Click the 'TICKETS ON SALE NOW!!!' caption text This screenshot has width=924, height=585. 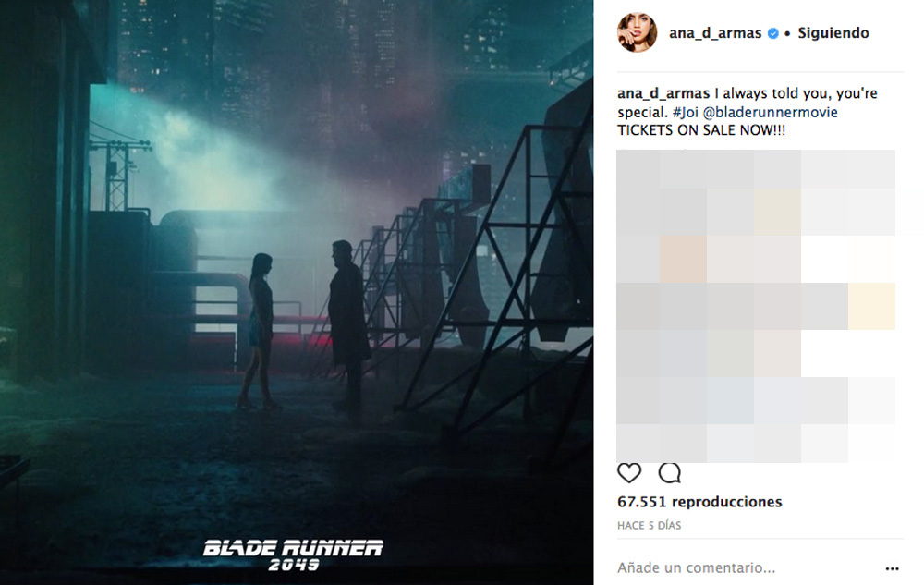point(701,130)
